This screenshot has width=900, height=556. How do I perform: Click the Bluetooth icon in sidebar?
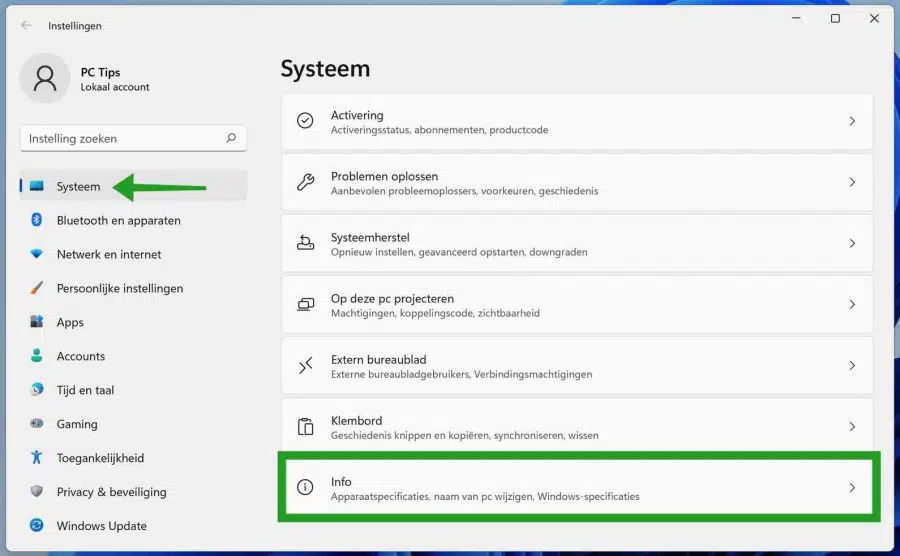[x=37, y=220]
